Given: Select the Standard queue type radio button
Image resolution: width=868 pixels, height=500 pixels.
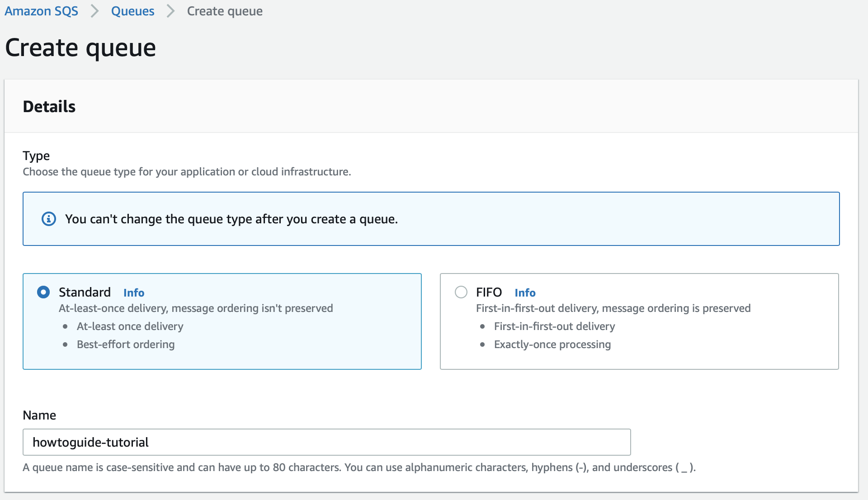Looking at the screenshot, I should pos(43,292).
